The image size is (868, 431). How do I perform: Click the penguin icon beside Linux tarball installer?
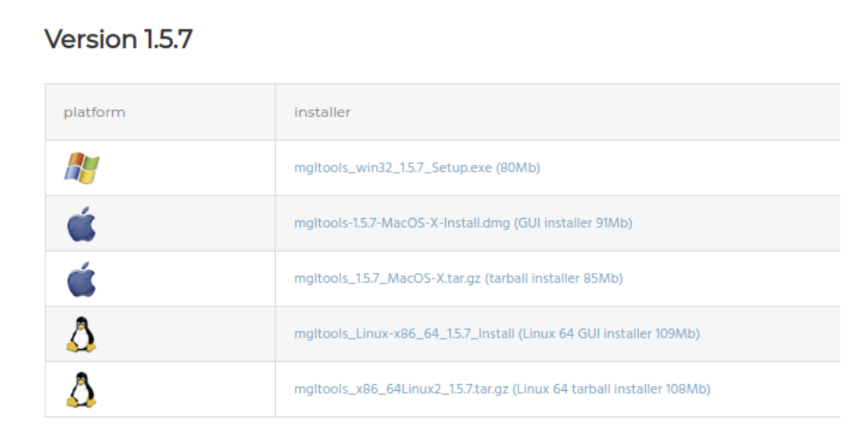(82, 389)
